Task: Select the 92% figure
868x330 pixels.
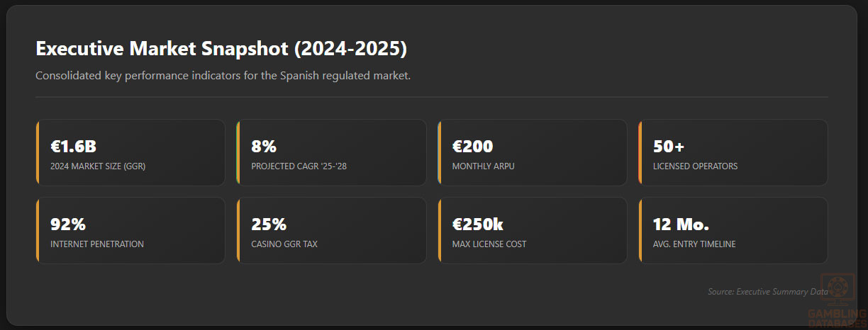Action: pos(68,224)
